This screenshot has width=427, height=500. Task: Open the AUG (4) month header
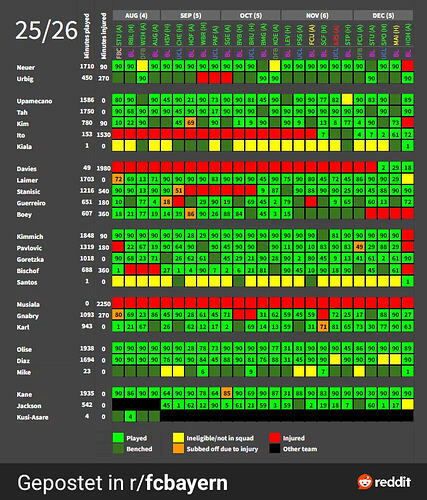(x=136, y=15)
